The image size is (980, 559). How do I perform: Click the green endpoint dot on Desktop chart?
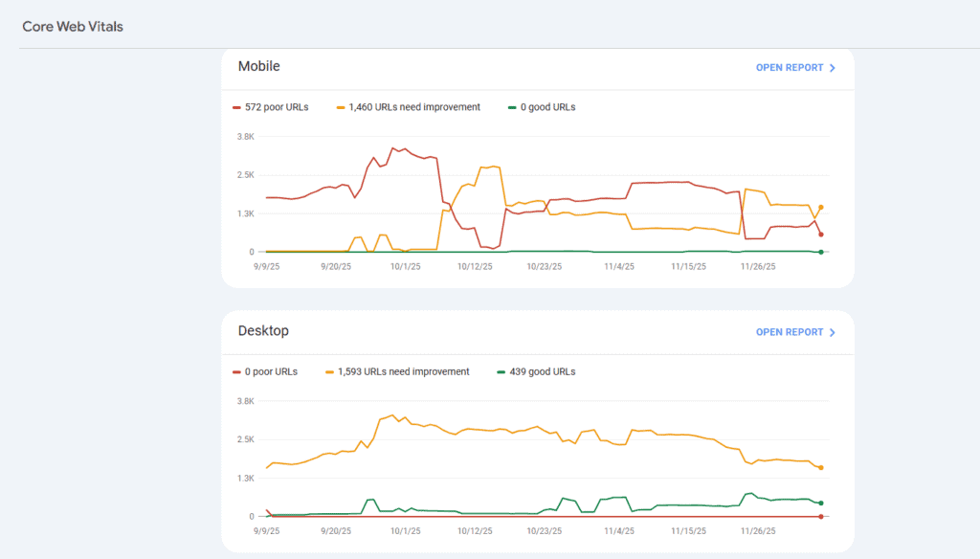tap(821, 503)
